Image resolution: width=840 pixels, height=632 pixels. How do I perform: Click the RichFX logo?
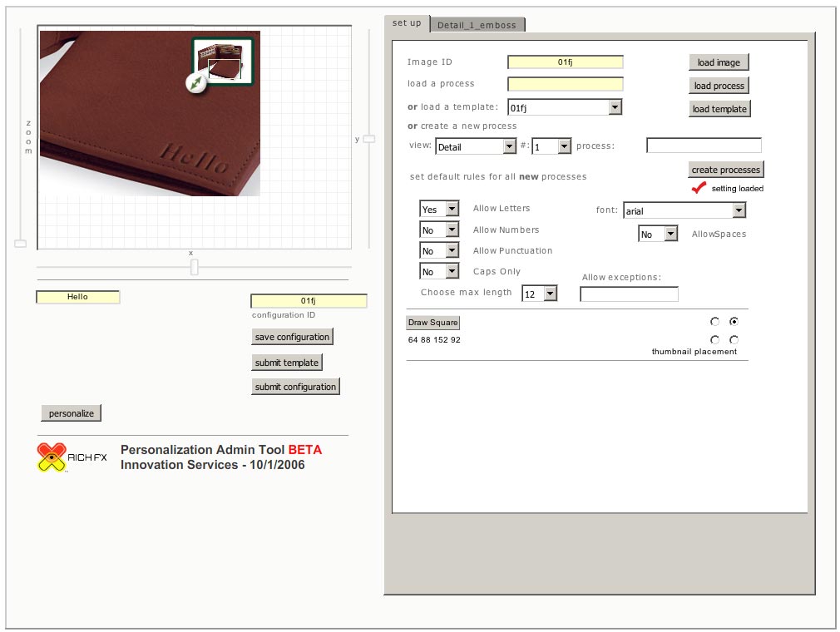(x=72, y=457)
